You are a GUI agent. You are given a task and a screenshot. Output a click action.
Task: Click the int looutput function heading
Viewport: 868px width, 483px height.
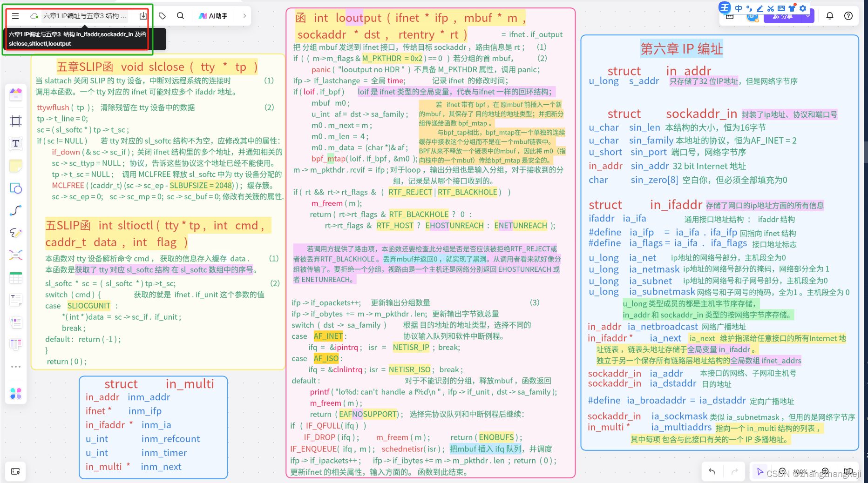(x=411, y=26)
